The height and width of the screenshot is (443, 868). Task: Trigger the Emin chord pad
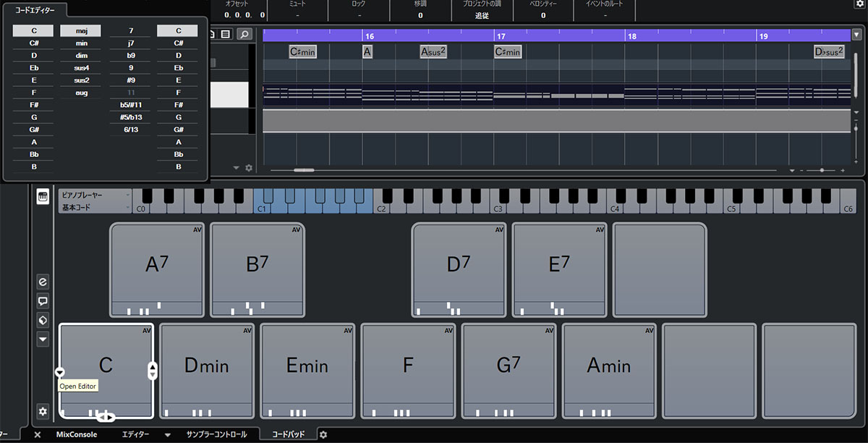click(x=307, y=371)
